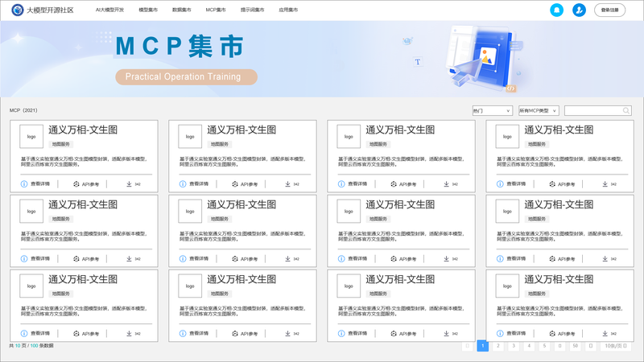Open the 所有MCP类型 filter dropdown
644x362 pixels.
point(539,110)
